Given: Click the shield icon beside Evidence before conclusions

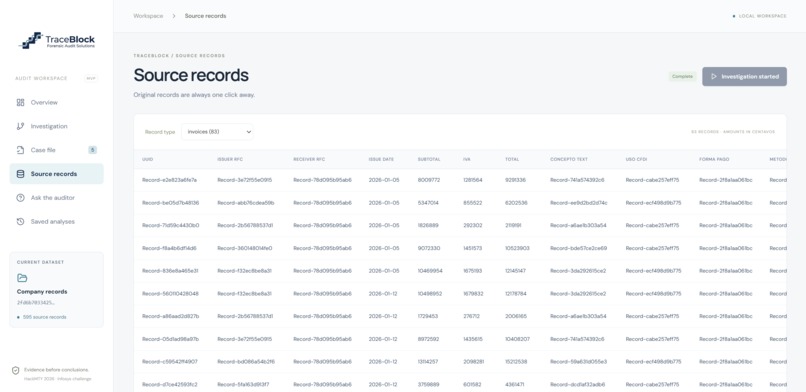Looking at the screenshot, I should click(x=15, y=370).
